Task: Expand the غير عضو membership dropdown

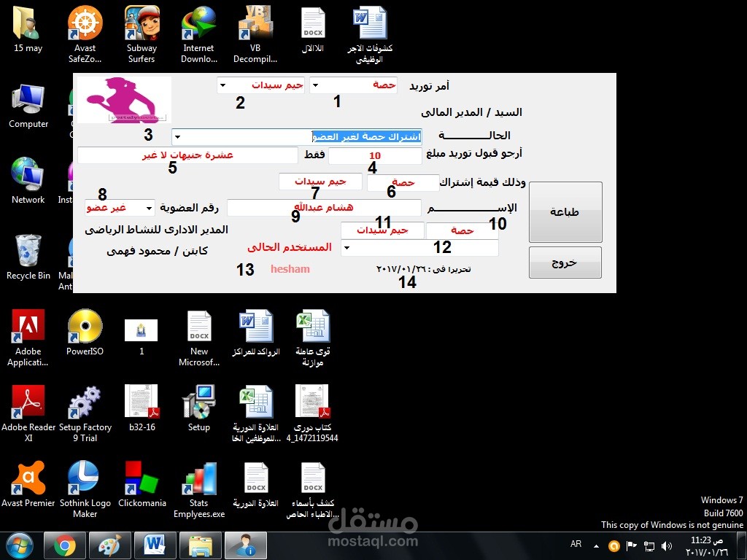Action: pos(149,208)
